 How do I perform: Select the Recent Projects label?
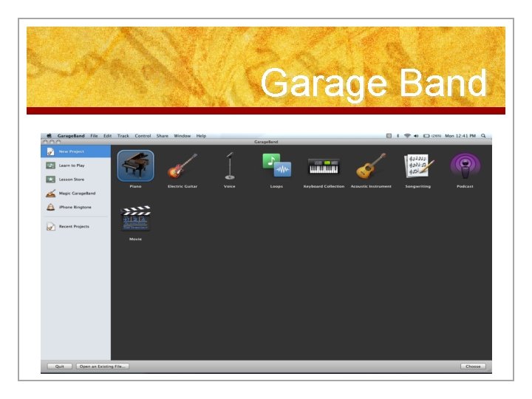[74, 226]
